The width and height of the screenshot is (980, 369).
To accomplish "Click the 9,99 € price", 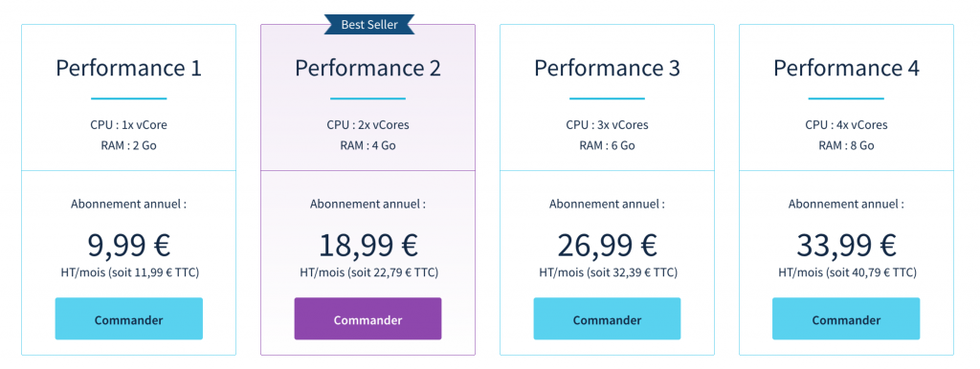I will 129,245.
